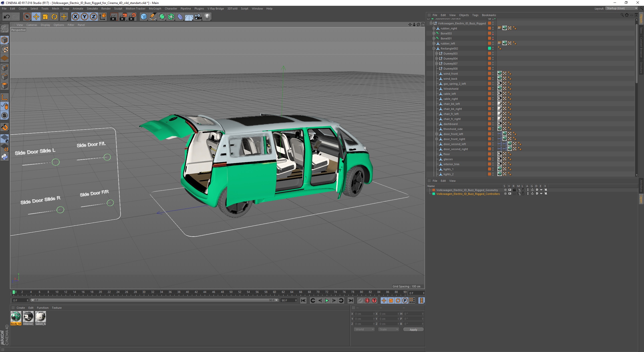644x352 pixels.
Task: Toggle visibility eye for Geometry layer
Action: pos(510,190)
